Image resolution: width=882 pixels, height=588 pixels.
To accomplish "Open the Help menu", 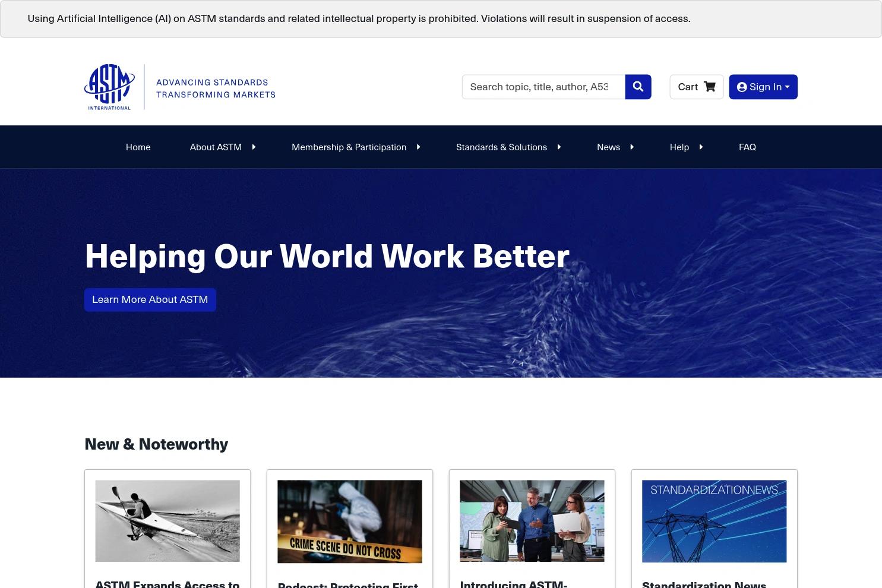I will (679, 147).
